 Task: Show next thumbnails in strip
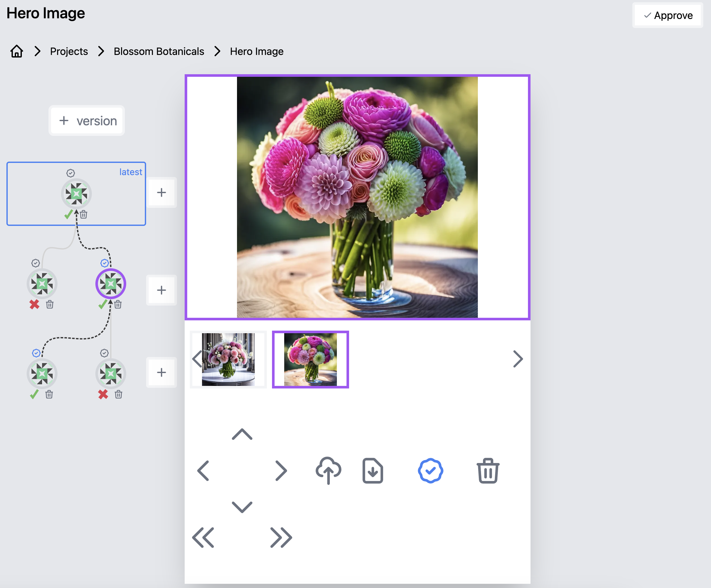pos(518,359)
